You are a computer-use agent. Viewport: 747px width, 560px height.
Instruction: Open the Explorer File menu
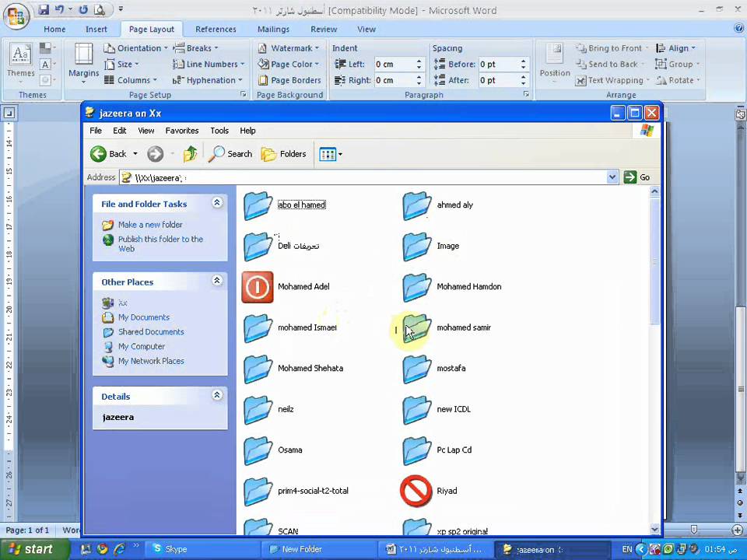click(x=95, y=131)
